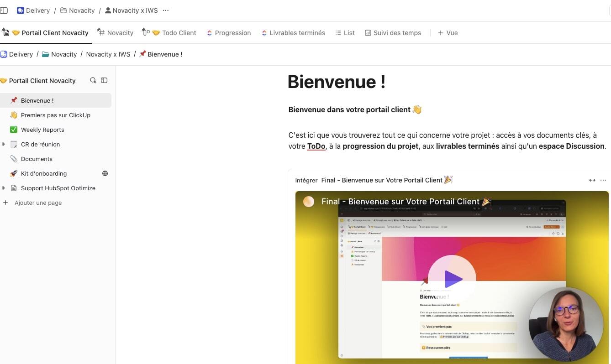
Task: Click the embed's three-dot options icon
Action: click(x=603, y=180)
